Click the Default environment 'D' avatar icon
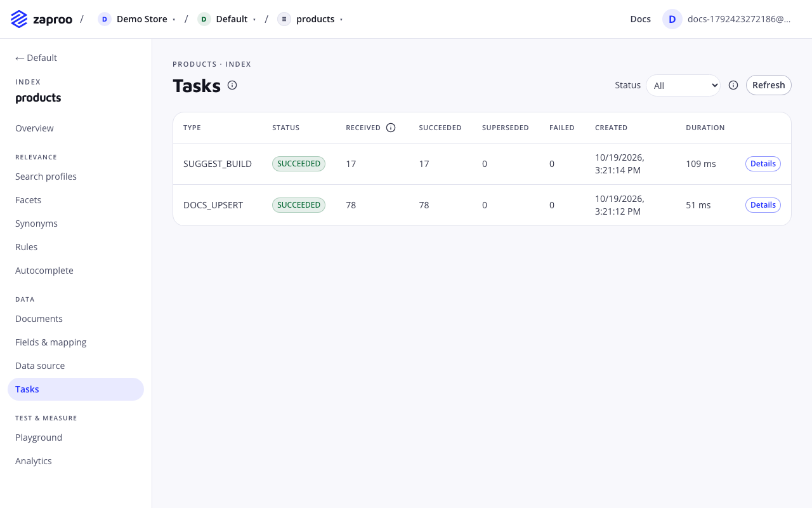The image size is (812, 508). [204, 19]
